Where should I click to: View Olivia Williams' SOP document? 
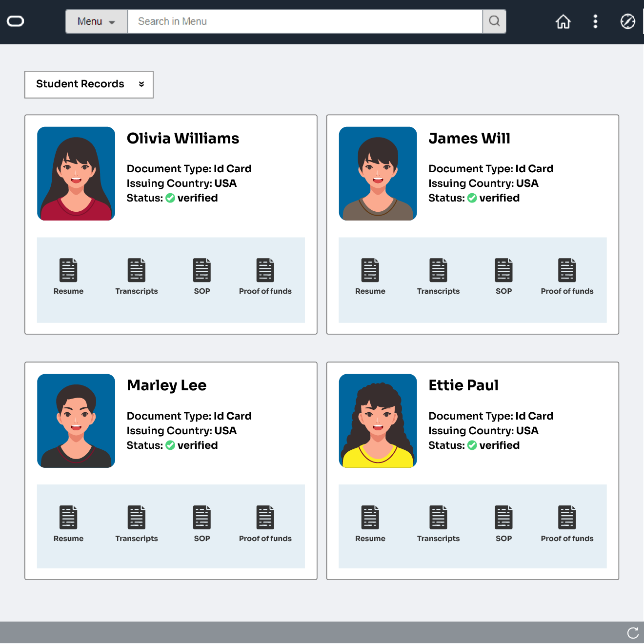pyautogui.click(x=201, y=270)
